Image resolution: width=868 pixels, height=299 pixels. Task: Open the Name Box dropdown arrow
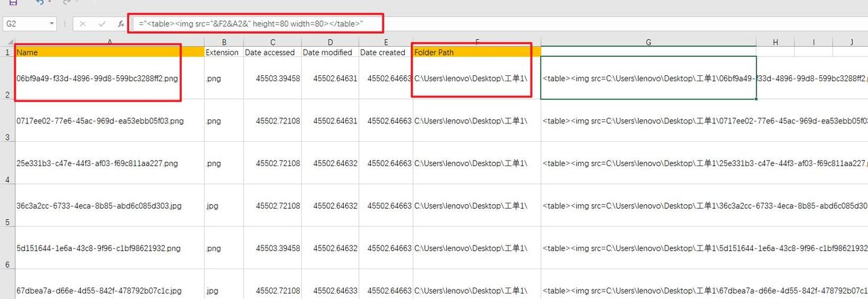(x=52, y=24)
